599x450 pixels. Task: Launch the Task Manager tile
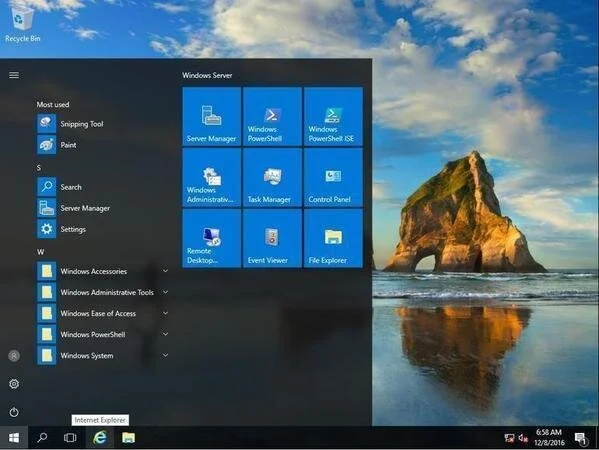click(272, 177)
